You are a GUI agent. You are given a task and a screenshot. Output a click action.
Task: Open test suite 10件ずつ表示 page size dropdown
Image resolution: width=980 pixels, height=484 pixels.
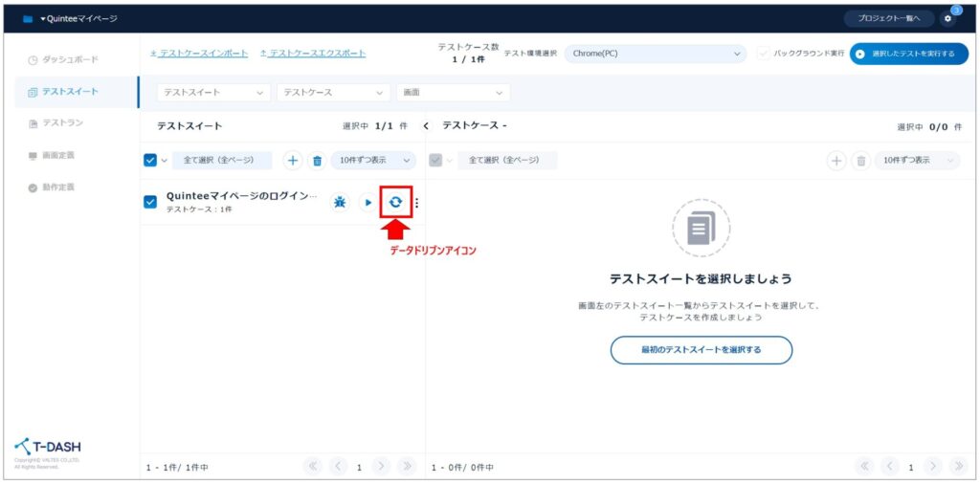pos(372,161)
